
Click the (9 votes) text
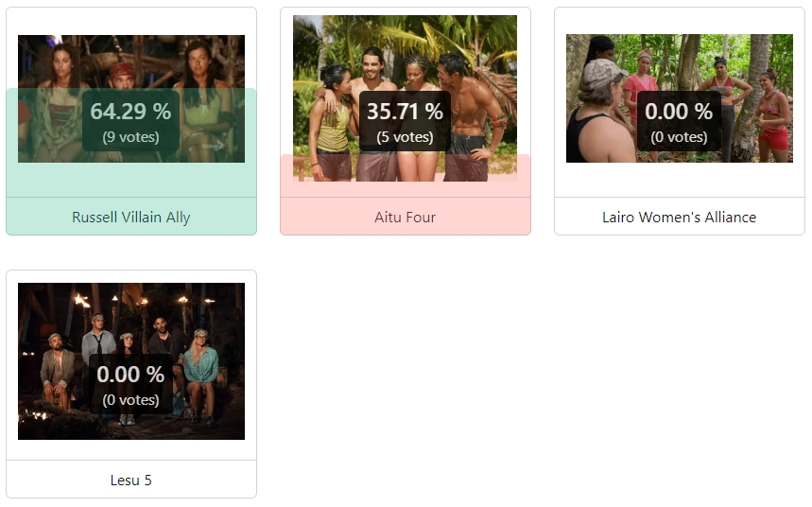point(131,137)
